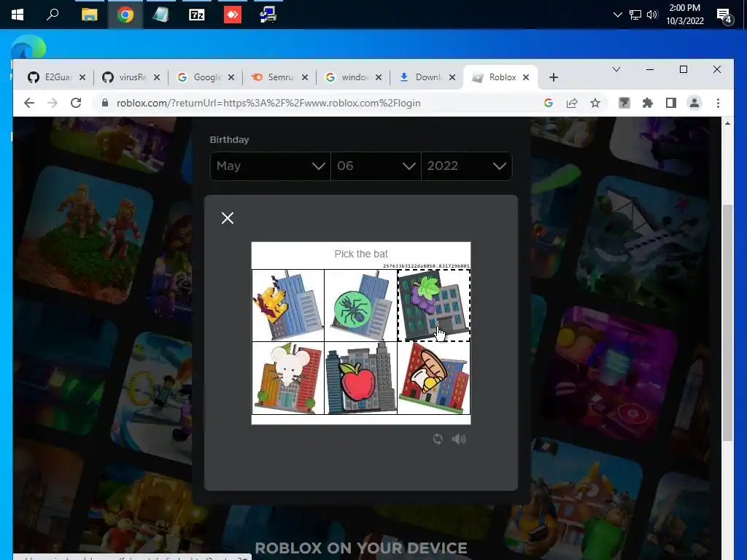
Task: Click the scrollbar up arrow
Action: (727, 123)
